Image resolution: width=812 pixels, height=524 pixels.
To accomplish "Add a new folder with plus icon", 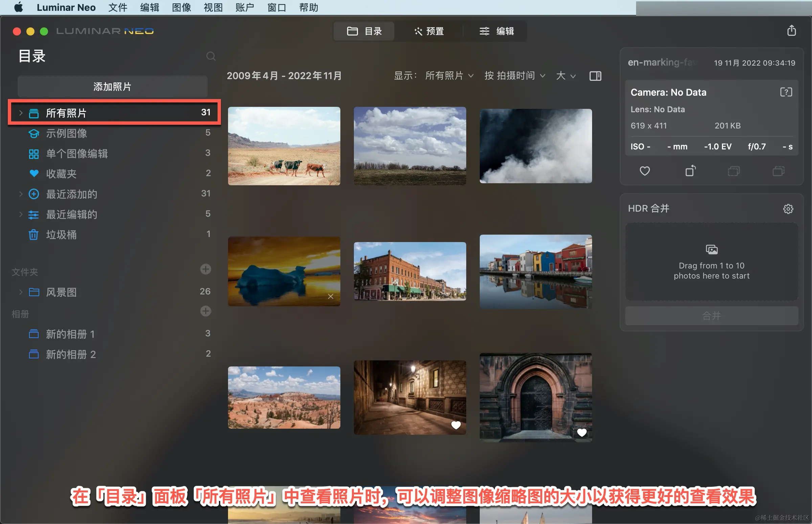I will (x=205, y=269).
